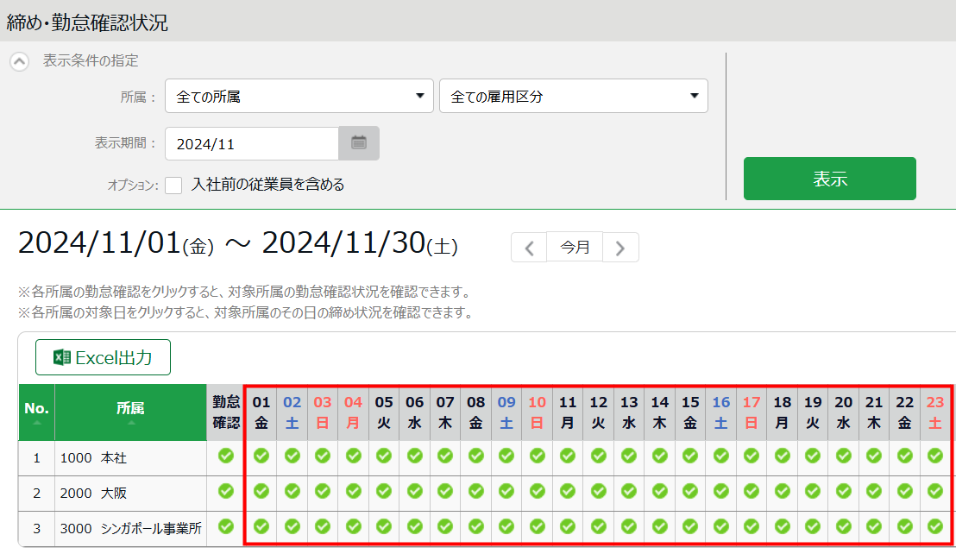
Task: Jump to 今月 current month
Action: click(575, 248)
